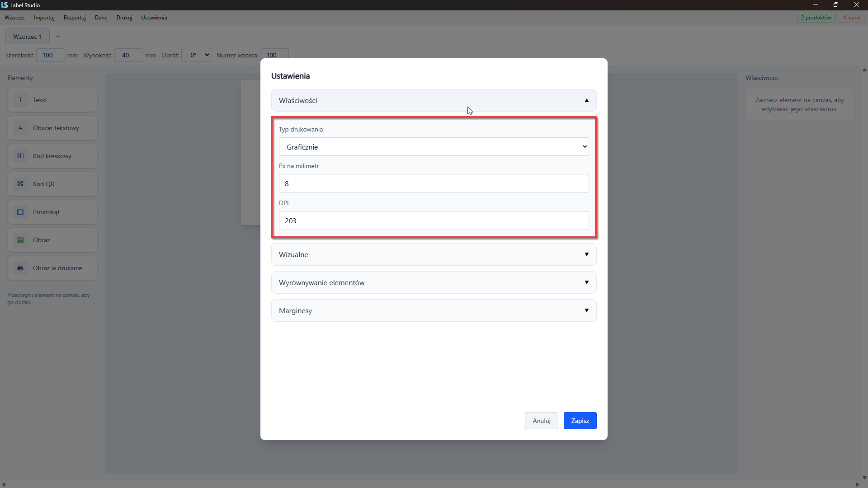The height and width of the screenshot is (488, 868).
Task: Click the Anuluj button
Action: 542,421
